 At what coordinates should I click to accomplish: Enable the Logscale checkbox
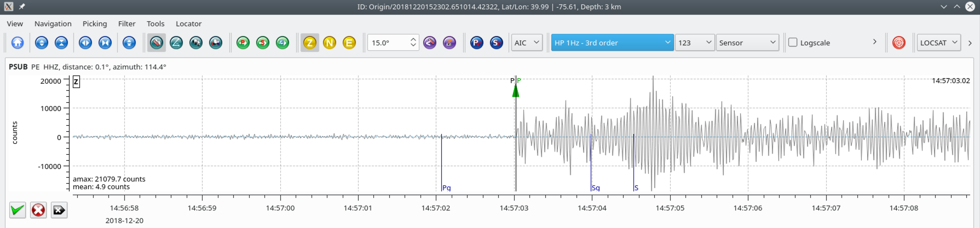click(x=793, y=43)
